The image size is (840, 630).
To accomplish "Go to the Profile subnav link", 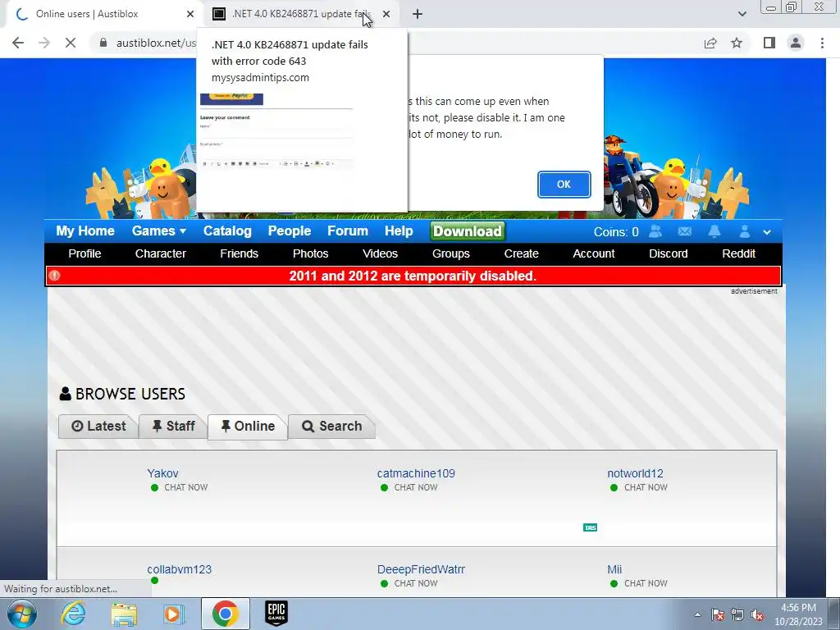I will point(84,253).
